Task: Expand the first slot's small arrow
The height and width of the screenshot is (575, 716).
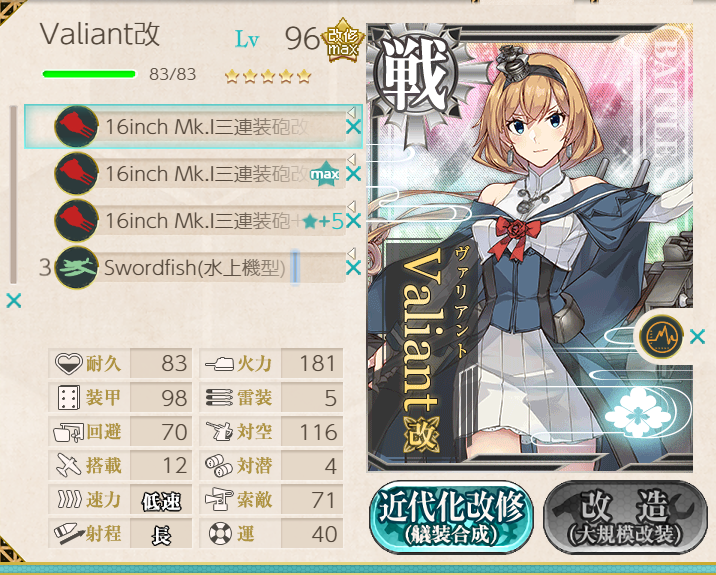Action: point(351,111)
